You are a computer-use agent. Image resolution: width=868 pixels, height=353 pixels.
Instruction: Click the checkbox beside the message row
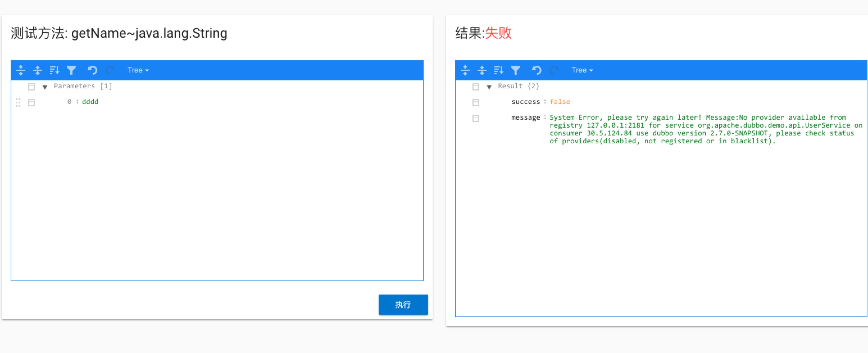(x=476, y=118)
